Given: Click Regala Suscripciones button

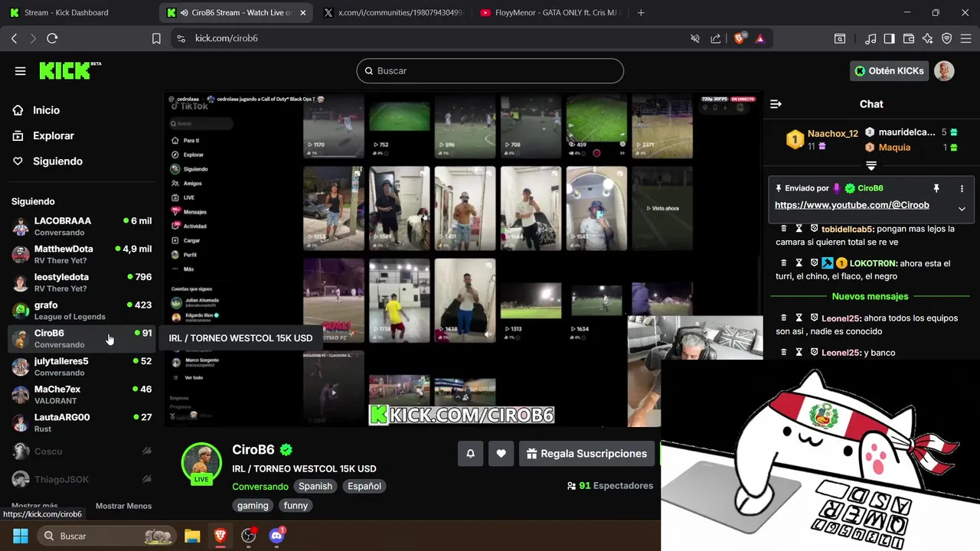Looking at the screenshot, I should 587,454.
